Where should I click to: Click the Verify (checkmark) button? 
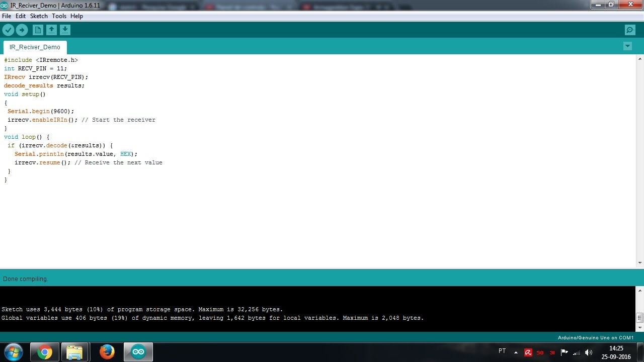pos(8,30)
